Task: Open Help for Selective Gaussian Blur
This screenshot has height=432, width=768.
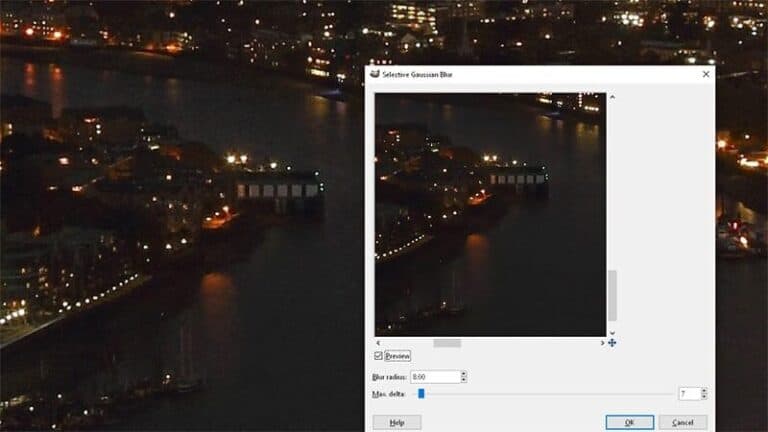Action: coord(397,422)
